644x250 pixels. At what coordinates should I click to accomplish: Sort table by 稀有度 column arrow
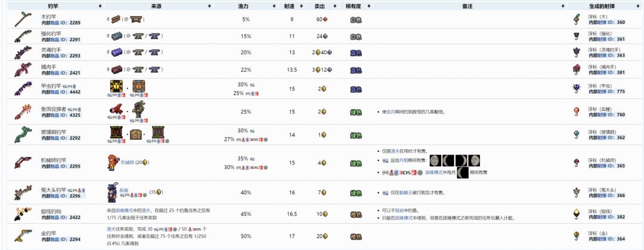click(369, 6)
